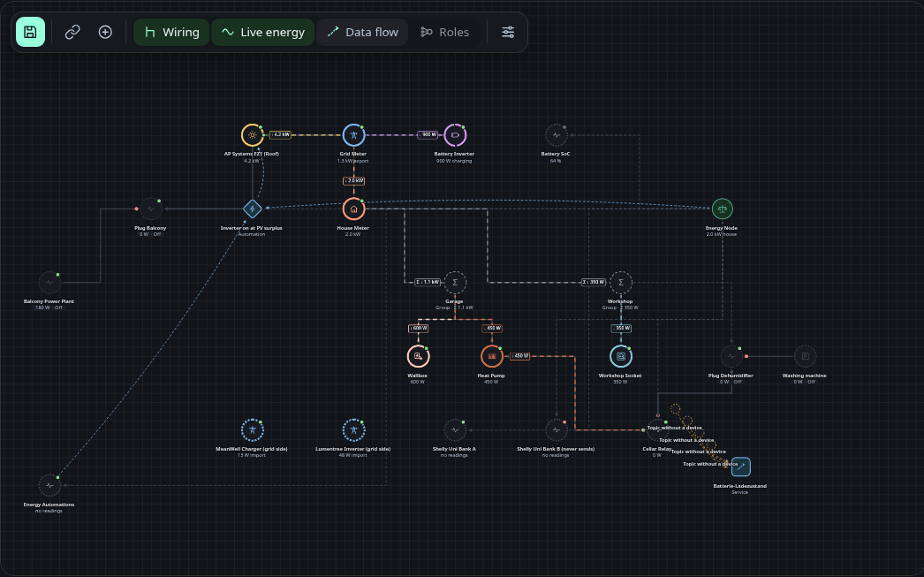Select the Batterie-Ladezustand service node
The width and height of the screenshot is (924, 577).
pyautogui.click(x=741, y=467)
